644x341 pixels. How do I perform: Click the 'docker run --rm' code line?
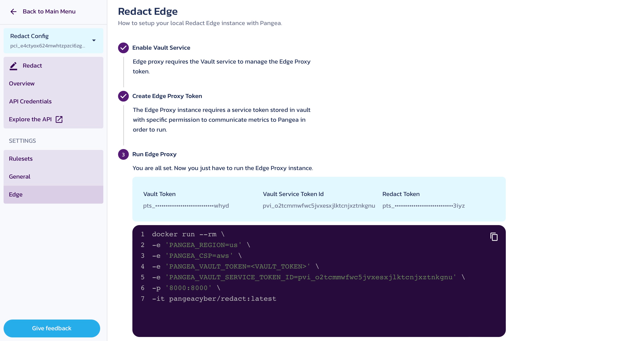tap(188, 234)
